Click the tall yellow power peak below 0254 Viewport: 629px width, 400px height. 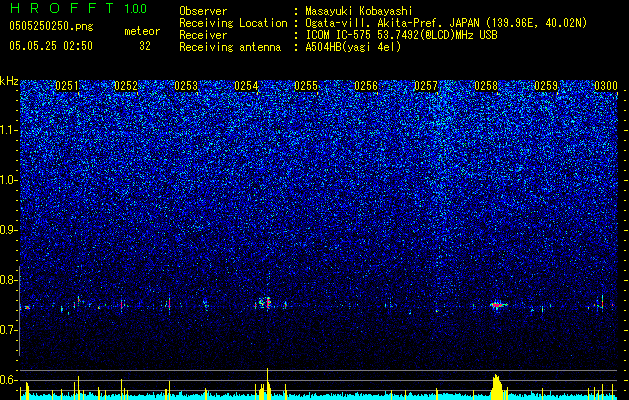267,384
